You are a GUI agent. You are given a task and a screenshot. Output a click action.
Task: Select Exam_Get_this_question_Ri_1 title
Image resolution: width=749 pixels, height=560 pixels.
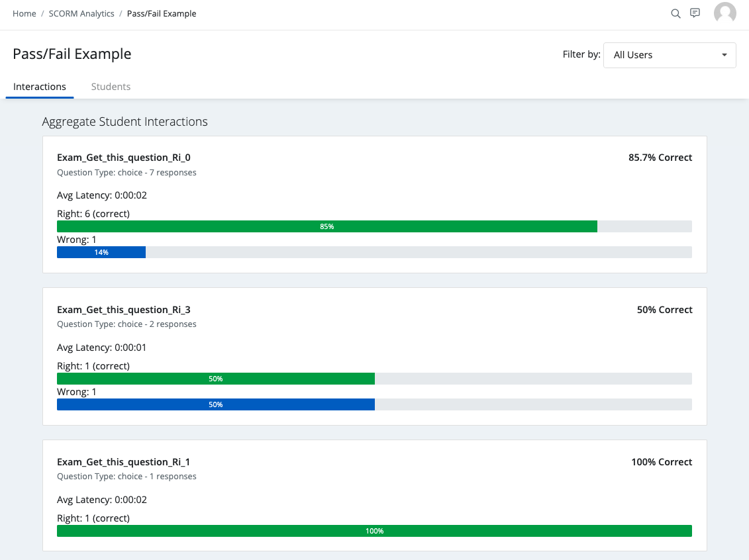tap(123, 462)
